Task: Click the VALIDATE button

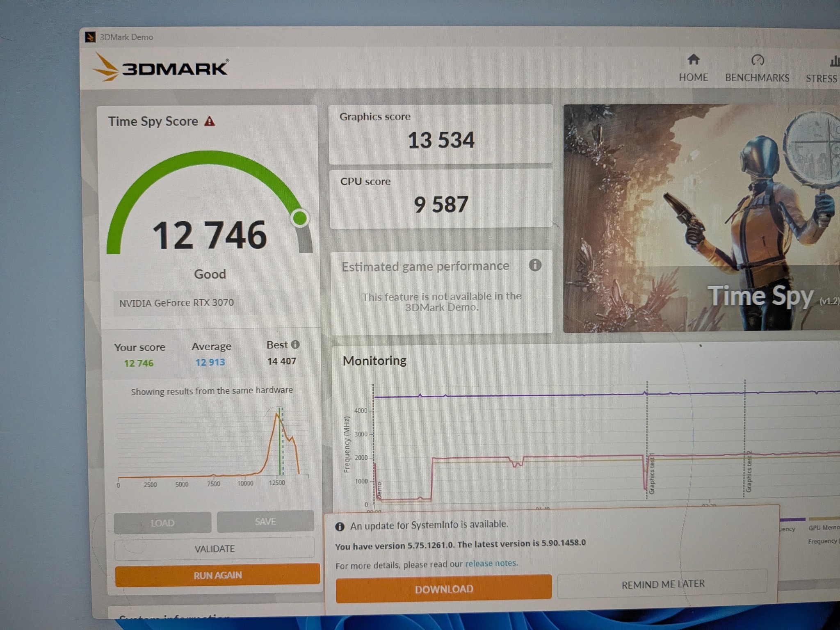Action: click(215, 549)
